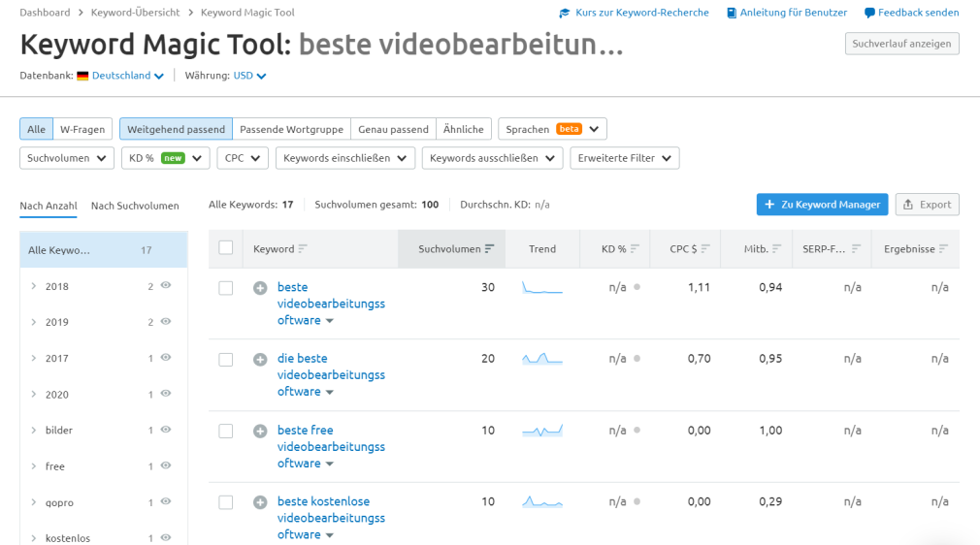Open the Sprachen beta dropdown
The height and width of the screenshot is (545, 980).
[x=552, y=129]
